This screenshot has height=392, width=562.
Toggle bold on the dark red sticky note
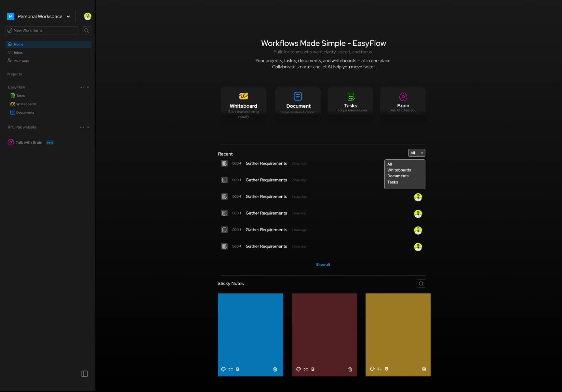pos(313,369)
